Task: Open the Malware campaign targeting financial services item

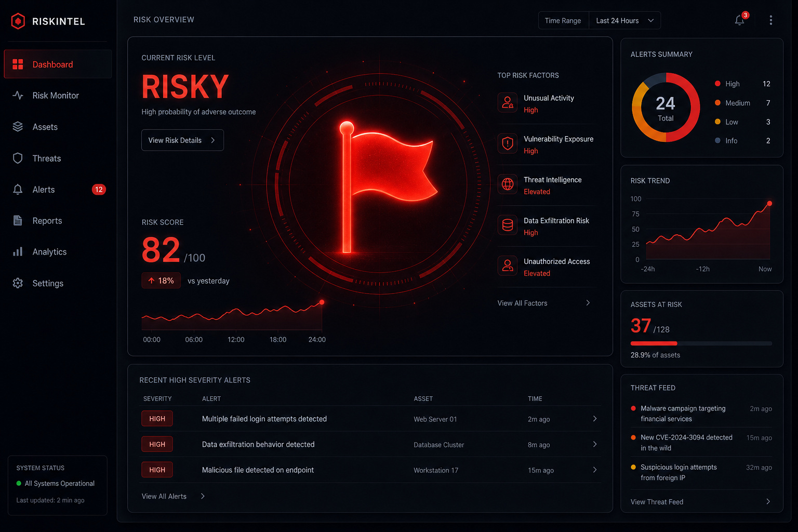Action: coord(701,414)
